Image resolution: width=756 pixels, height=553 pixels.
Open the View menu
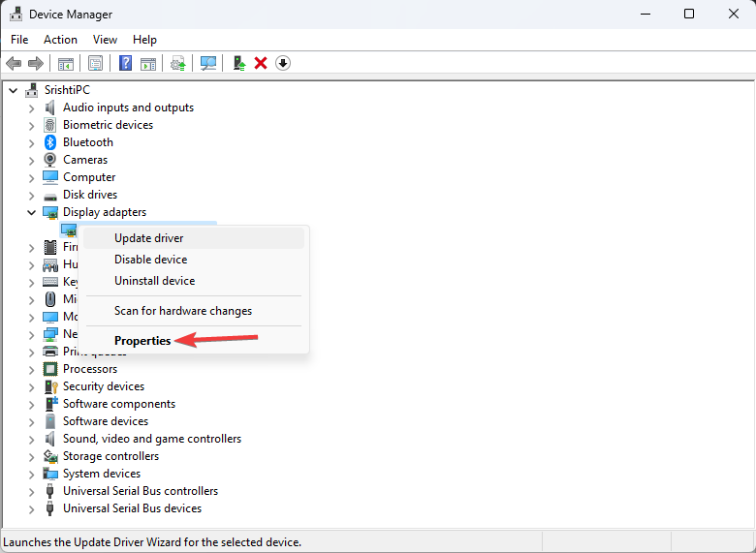105,40
